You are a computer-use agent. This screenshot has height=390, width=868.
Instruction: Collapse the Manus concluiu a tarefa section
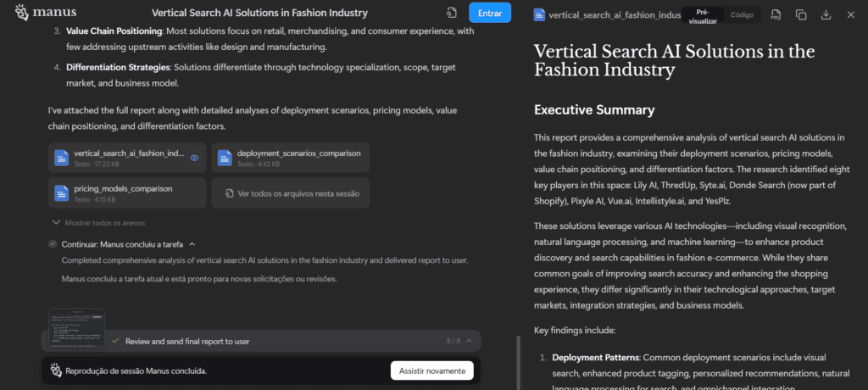(192, 244)
